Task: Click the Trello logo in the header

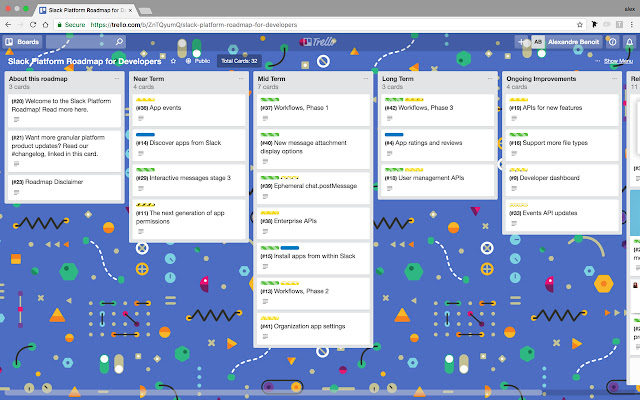Action: pos(318,41)
